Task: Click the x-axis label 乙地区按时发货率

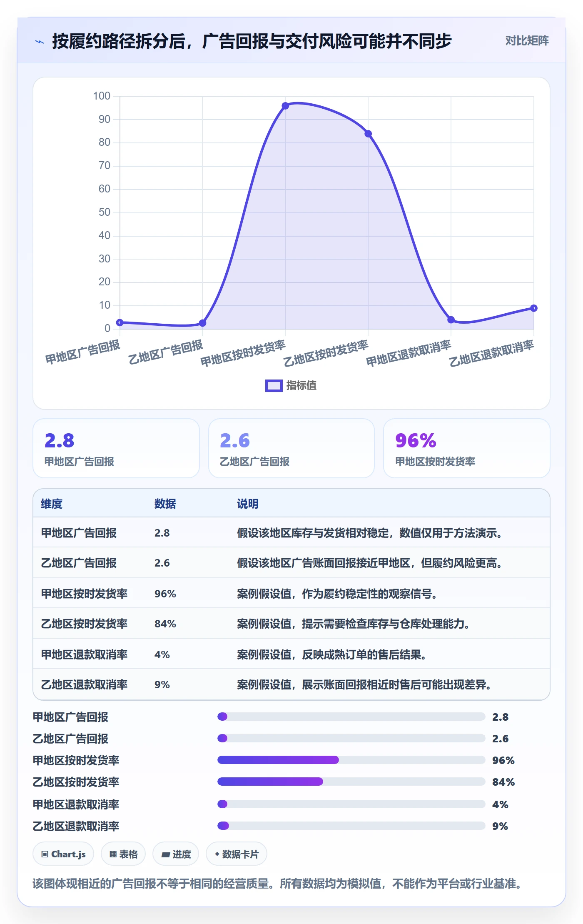Action: [326, 353]
